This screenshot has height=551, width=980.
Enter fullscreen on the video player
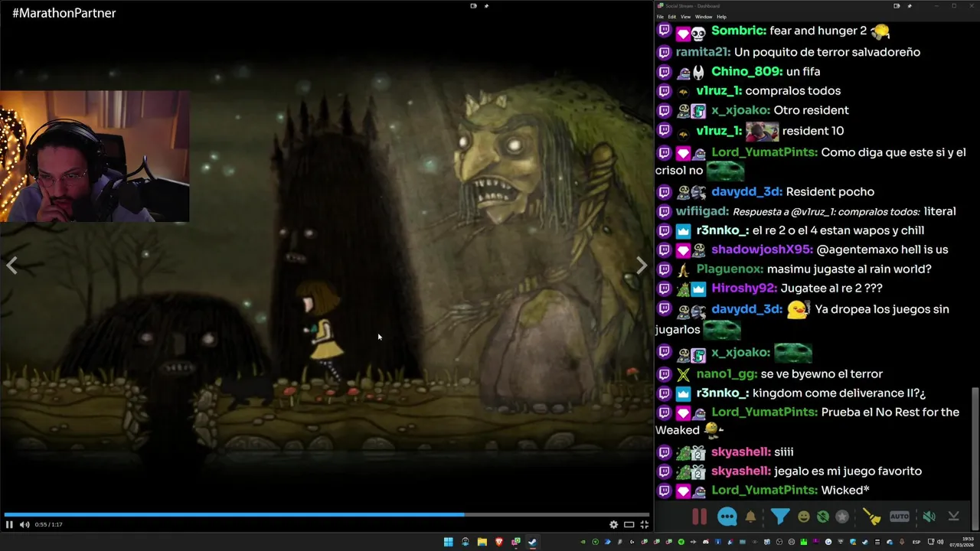click(644, 524)
